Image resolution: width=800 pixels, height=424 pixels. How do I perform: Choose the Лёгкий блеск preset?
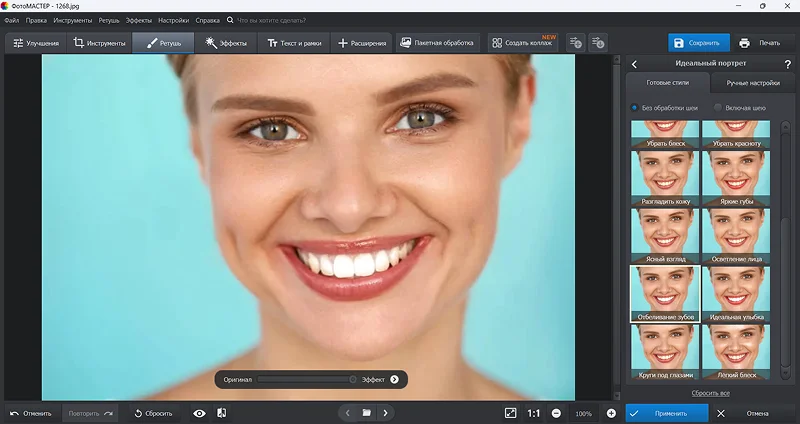(736, 352)
